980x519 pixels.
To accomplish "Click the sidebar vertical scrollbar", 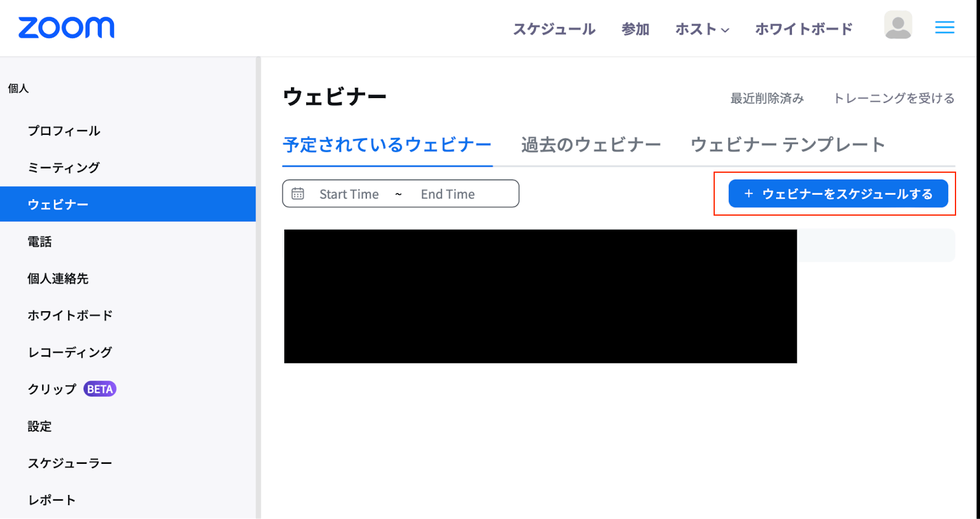I will pos(258,288).
